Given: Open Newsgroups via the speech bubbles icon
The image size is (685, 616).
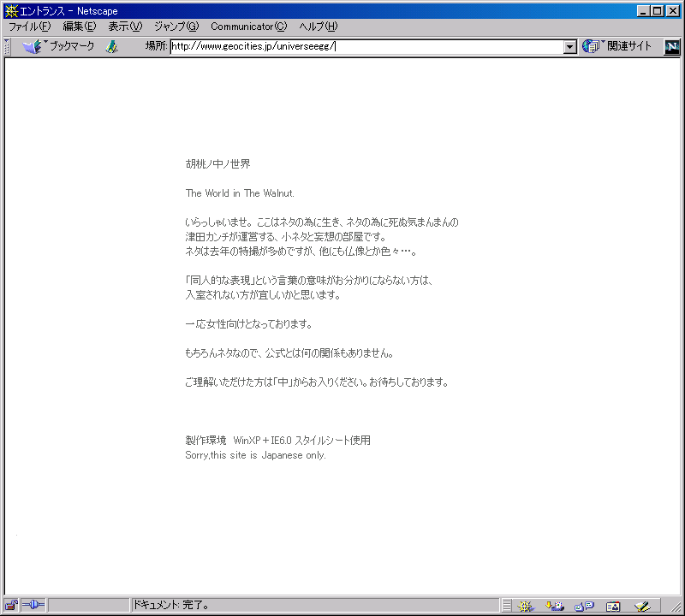Looking at the screenshot, I should pos(584,606).
